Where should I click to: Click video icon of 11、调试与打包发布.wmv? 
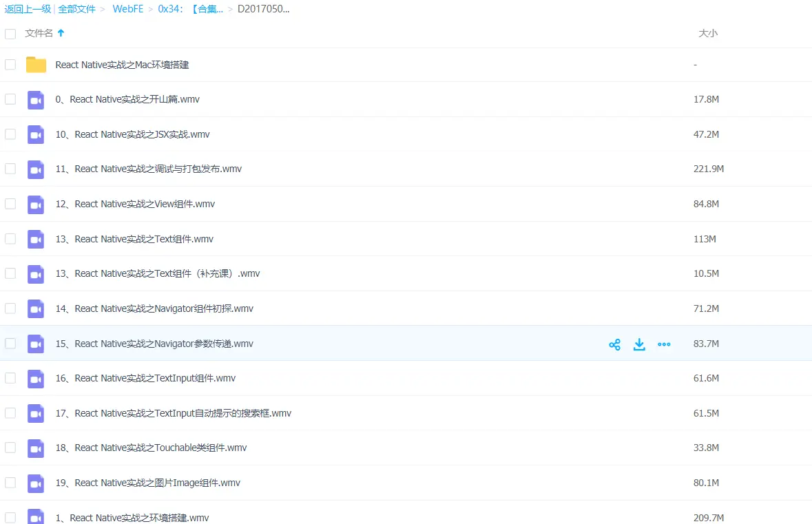click(36, 169)
